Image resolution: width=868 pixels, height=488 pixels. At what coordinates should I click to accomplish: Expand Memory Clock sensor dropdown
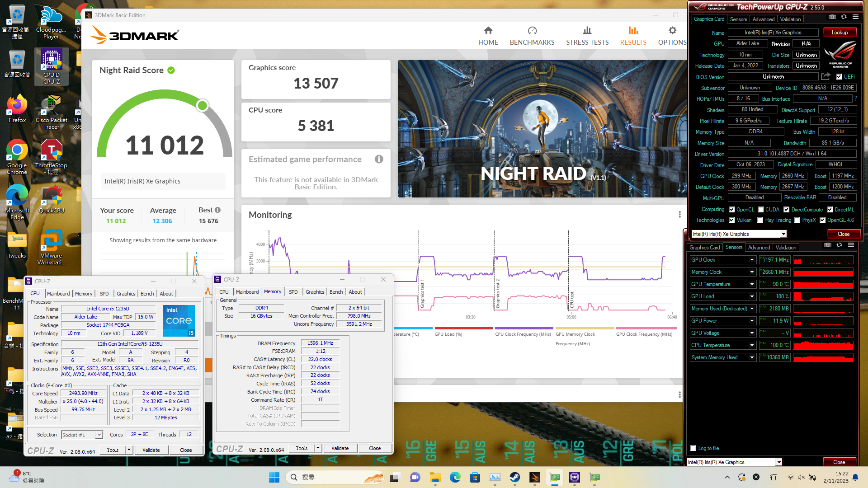click(x=752, y=272)
